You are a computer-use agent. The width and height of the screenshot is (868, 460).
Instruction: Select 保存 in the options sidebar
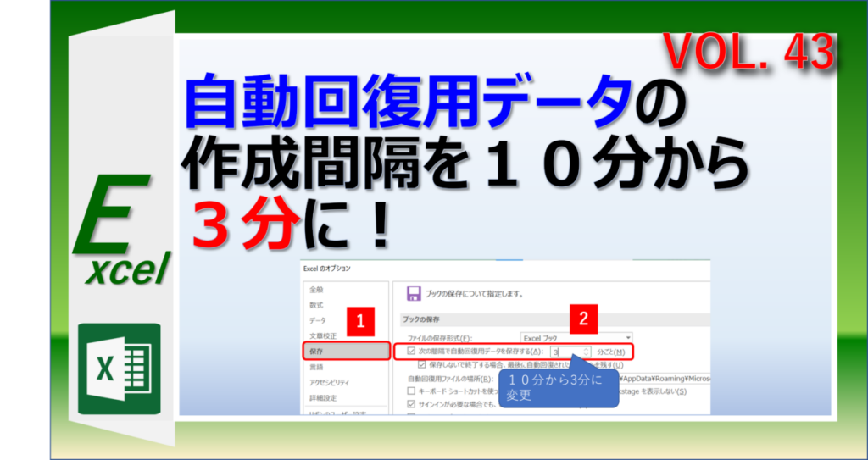pyautogui.click(x=347, y=351)
